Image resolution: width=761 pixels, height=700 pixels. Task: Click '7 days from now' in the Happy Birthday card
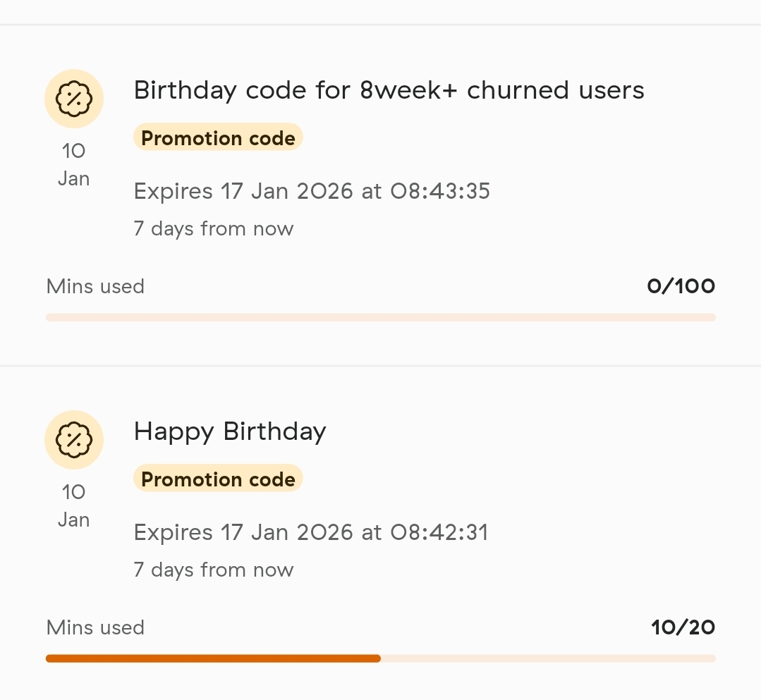click(x=214, y=570)
